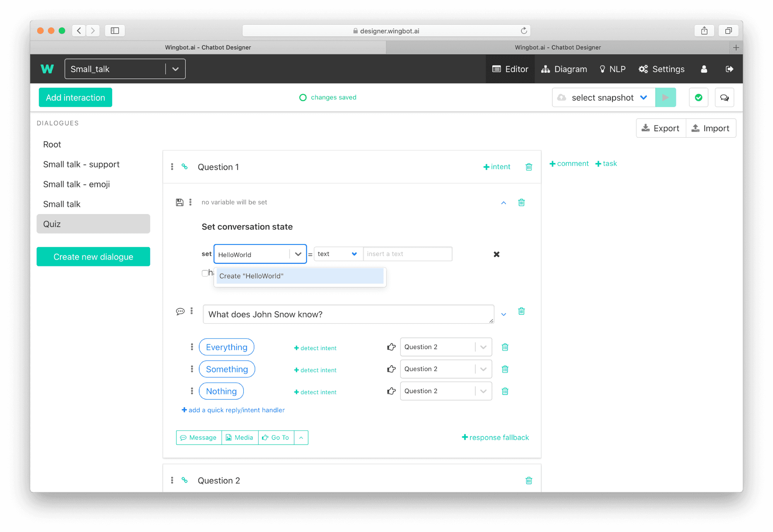Delete the Question 1 interaction
Viewport: 773px width, 532px height.
(x=529, y=167)
